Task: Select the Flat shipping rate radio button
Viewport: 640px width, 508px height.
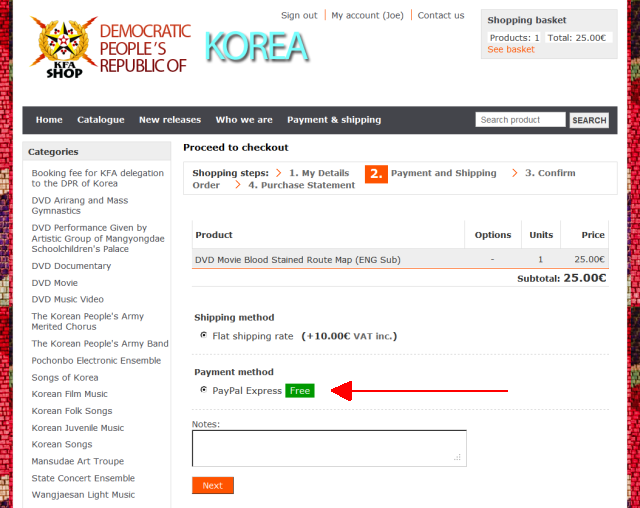Action: 204,336
